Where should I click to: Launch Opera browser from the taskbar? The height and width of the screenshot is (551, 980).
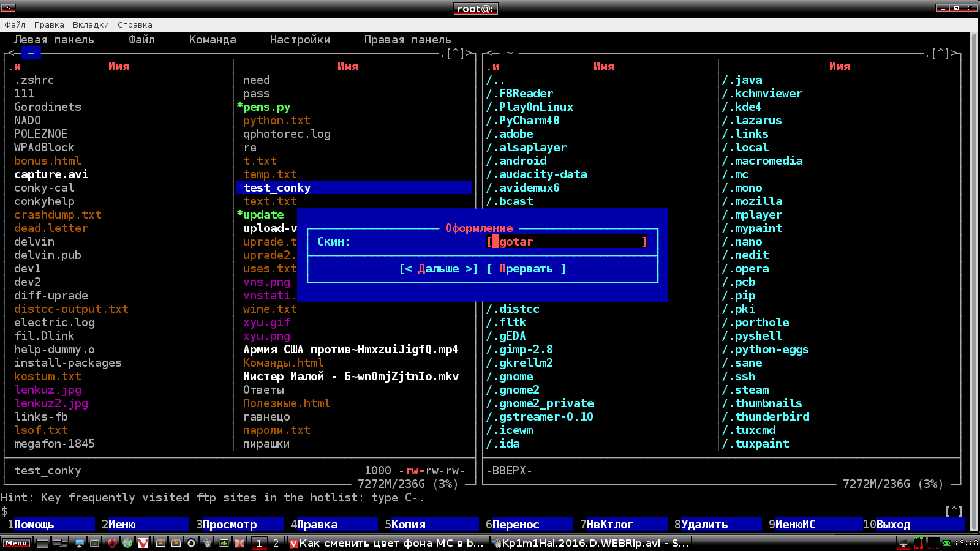[112, 543]
